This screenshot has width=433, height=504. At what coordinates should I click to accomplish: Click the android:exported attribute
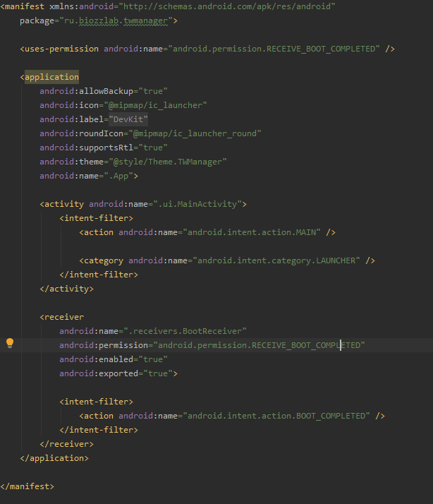(x=99, y=374)
